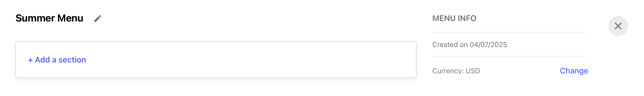This screenshot has width=644, height=96.
Task: Start a new section with 'Add a section'
Action: point(60,60)
